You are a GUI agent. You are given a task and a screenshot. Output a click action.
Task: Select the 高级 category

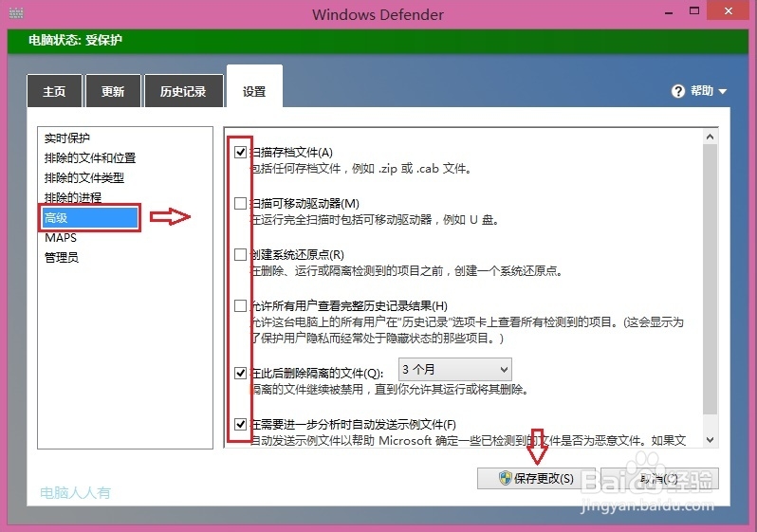(90, 218)
